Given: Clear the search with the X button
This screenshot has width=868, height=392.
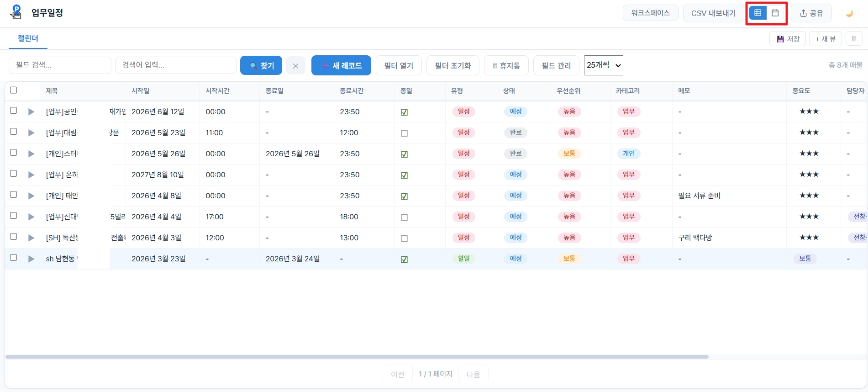Looking at the screenshot, I should point(295,66).
